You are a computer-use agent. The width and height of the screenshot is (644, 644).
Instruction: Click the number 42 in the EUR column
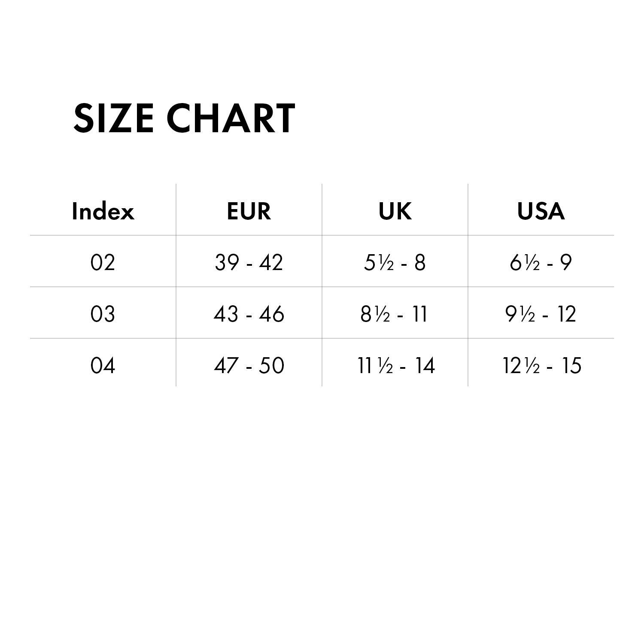pos(271,262)
